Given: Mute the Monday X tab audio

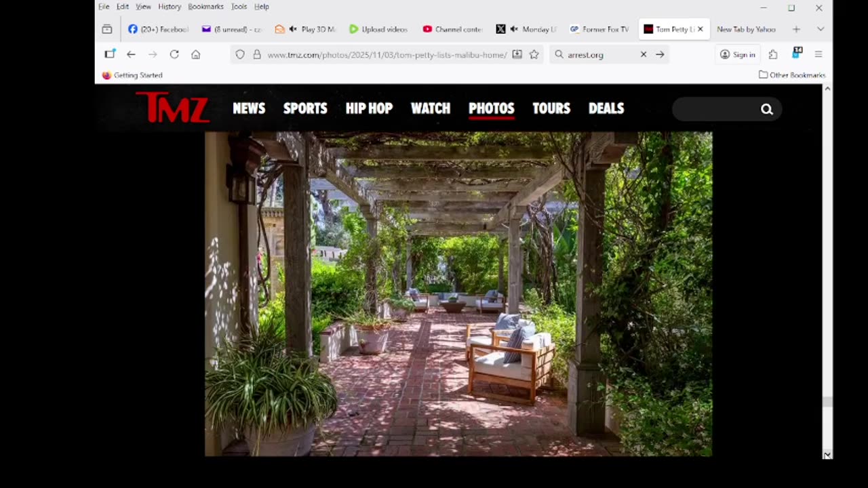Looking at the screenshot, I should point(513,29).
